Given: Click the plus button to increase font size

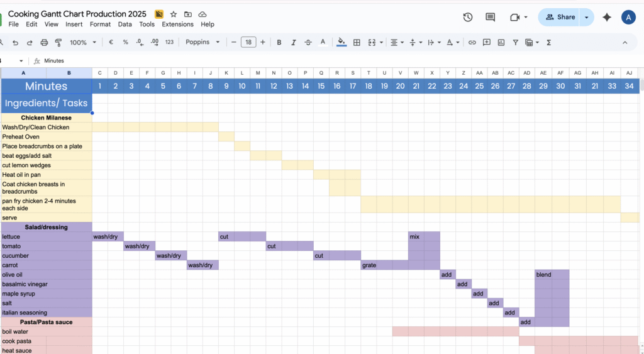Looking at the screenshot, I should point(263,42).
